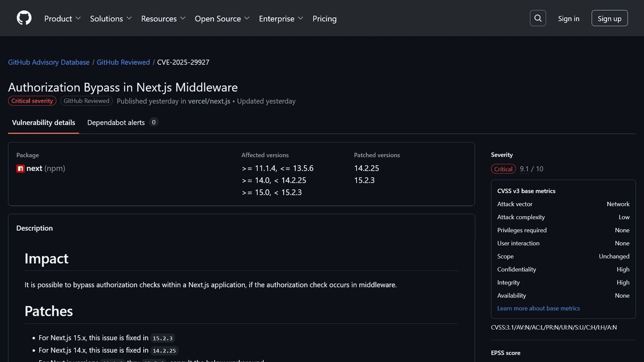Click the inline code 15.2.3 in Patches
The width and height of the screenshot is (644, 362).
(163, 338)
